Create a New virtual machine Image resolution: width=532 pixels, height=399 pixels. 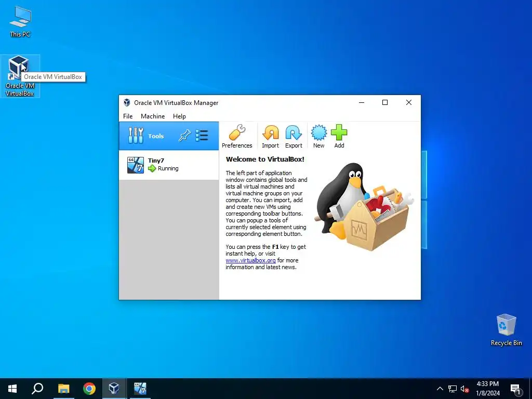pyautogui.click(x=318, y=136)
